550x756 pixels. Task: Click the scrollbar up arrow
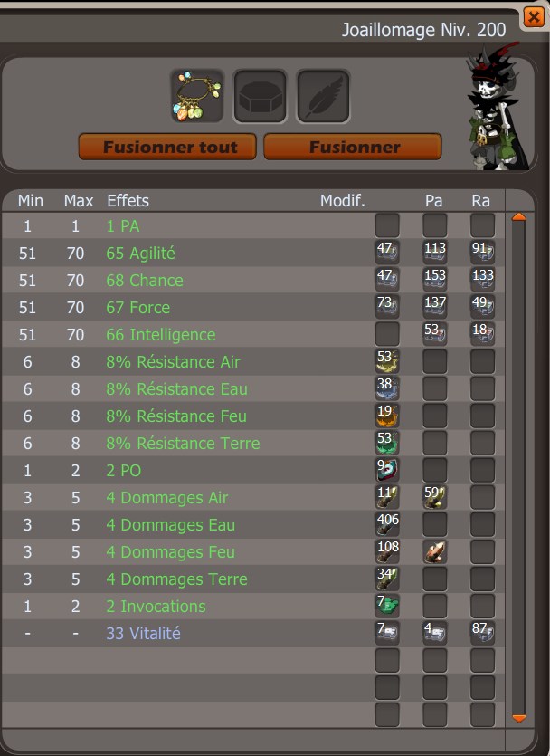click(x=518, y=217)
